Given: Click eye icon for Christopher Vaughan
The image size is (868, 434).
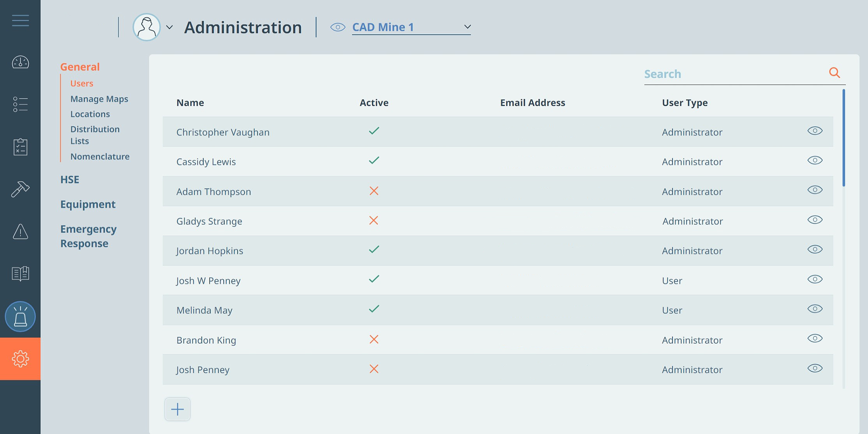Looking at the screenshot, I should point(815,131).
